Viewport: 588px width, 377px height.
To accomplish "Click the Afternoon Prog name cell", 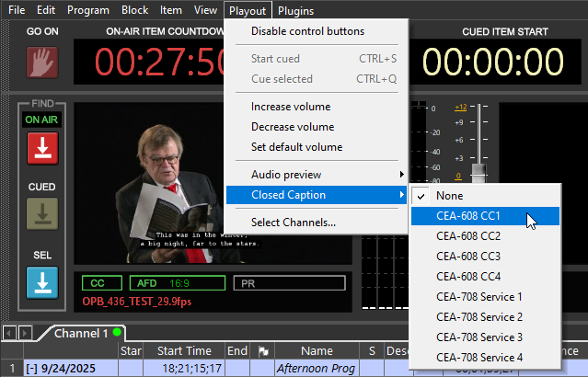I will click(317, 369).
